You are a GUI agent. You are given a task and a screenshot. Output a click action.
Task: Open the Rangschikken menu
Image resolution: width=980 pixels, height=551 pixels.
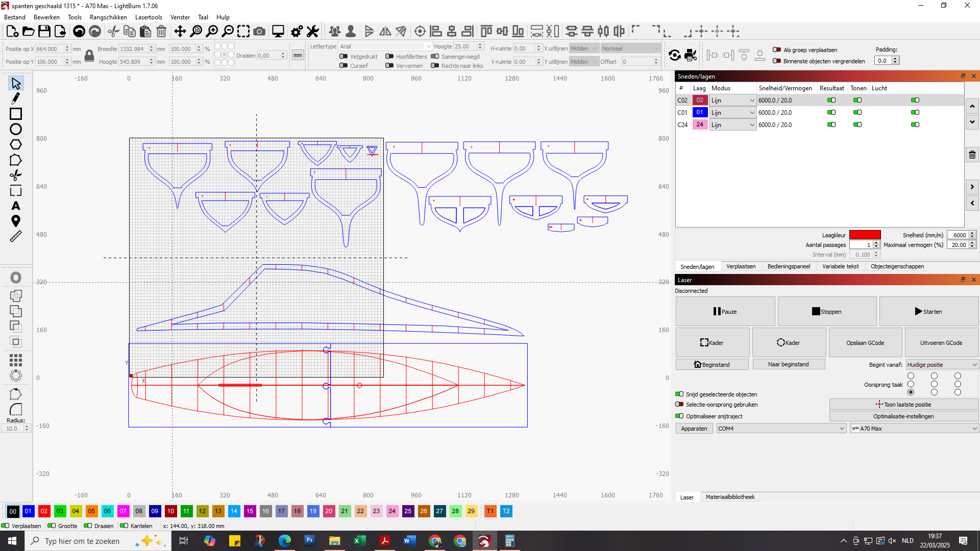click(x=108, y=17)
